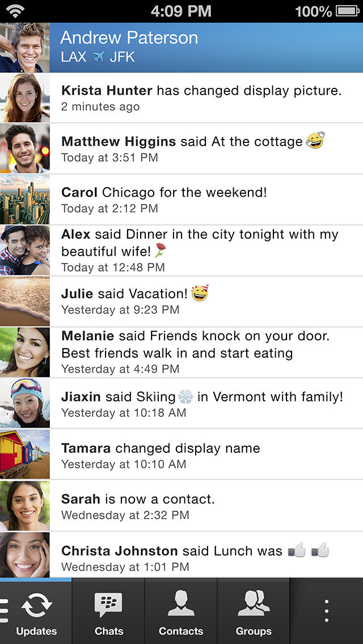Open the three-dot overflow menu

point(326,611)
